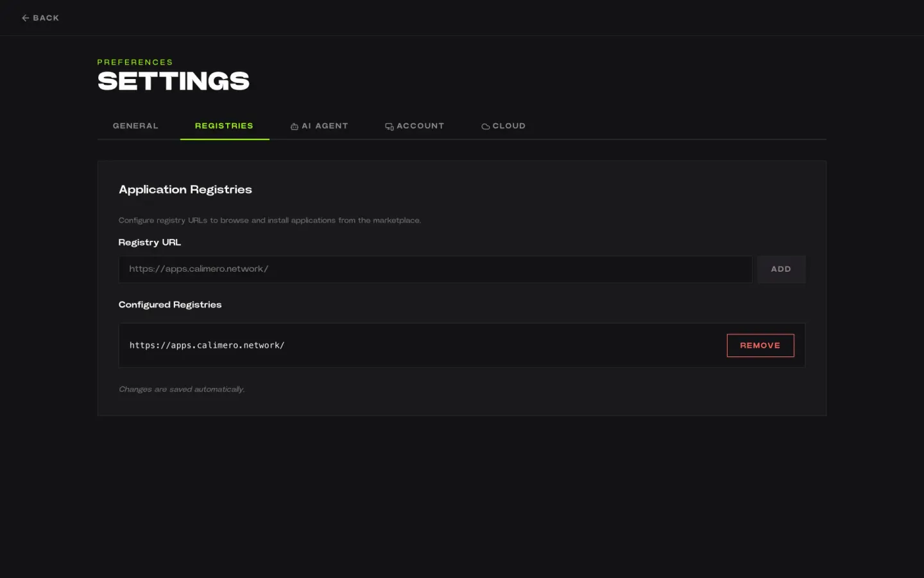Viewport: 924px width, 578px height.
Task: Click the SETTINGS page title
Action: [x=173, y=81]
